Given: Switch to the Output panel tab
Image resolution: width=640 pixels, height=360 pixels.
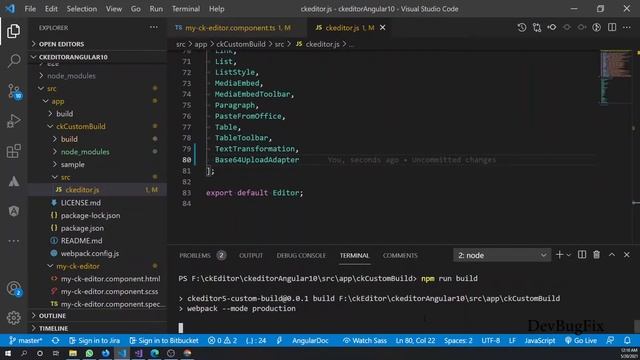Looking at the screenshot, I should click(x=251, y=255).
